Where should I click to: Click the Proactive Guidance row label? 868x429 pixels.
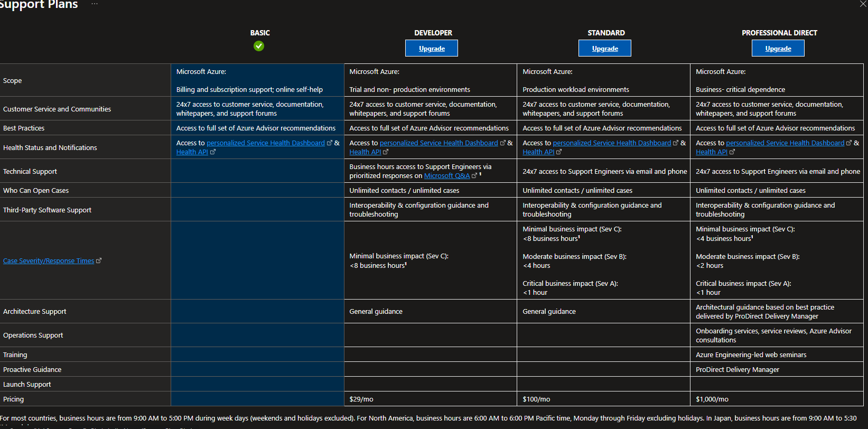pyautogui.click(x=32, y=370)
